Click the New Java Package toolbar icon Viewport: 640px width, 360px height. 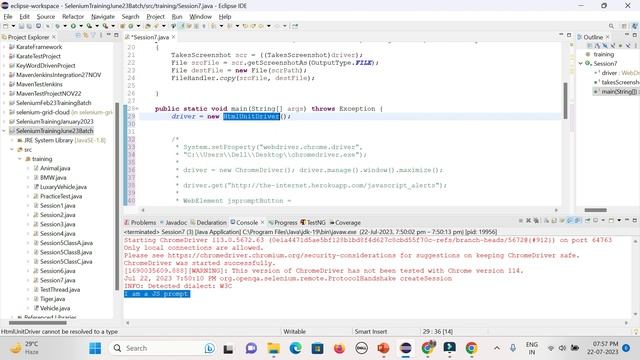coord(122,26)
